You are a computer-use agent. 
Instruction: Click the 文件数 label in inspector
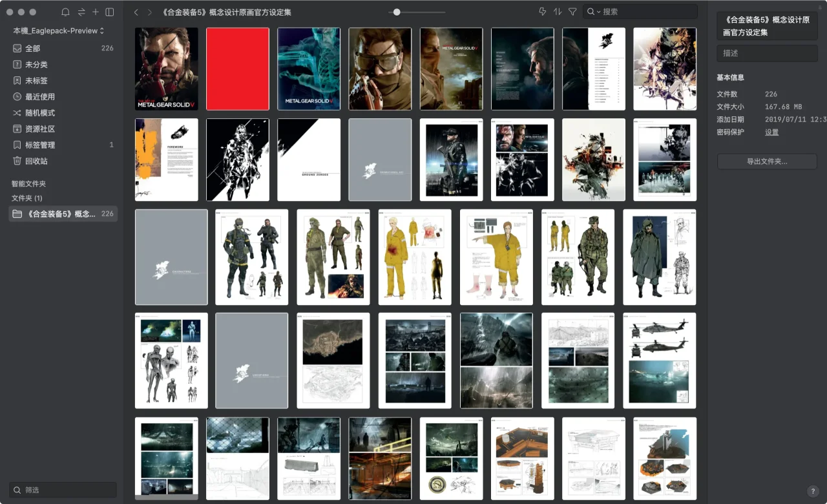click(x=727, y=94)
